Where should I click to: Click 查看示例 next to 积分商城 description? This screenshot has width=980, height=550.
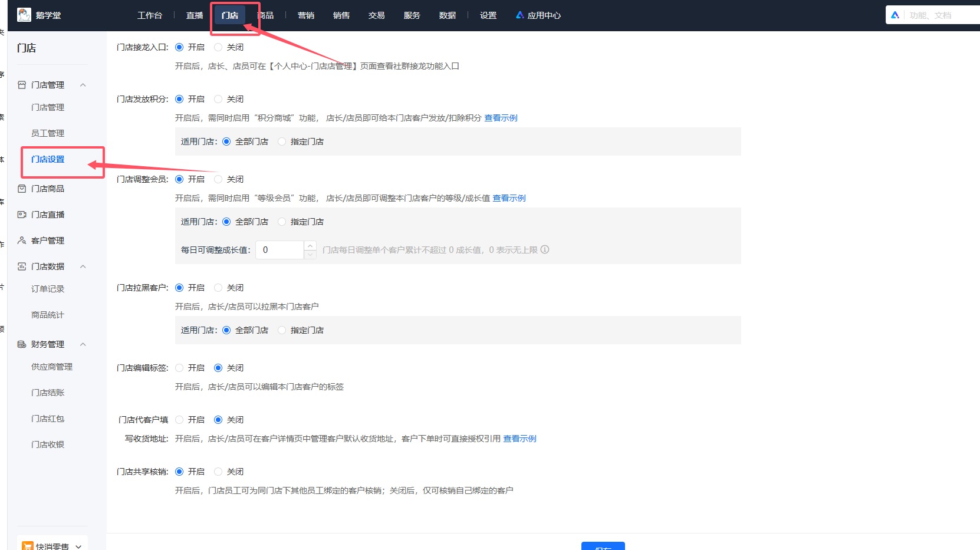(x=500, y=117)
